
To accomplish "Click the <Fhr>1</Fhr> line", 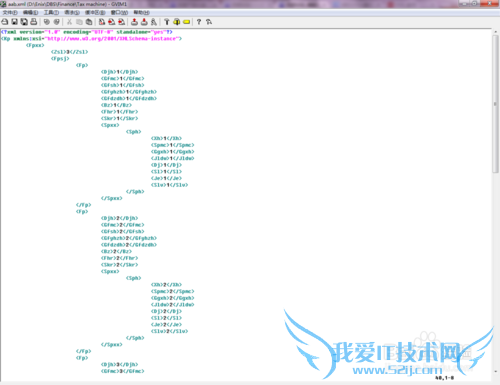I will (x=119, y=112).
